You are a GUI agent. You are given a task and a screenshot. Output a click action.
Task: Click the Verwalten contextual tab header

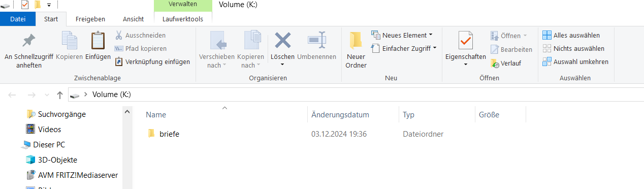[x=183, y=4]
